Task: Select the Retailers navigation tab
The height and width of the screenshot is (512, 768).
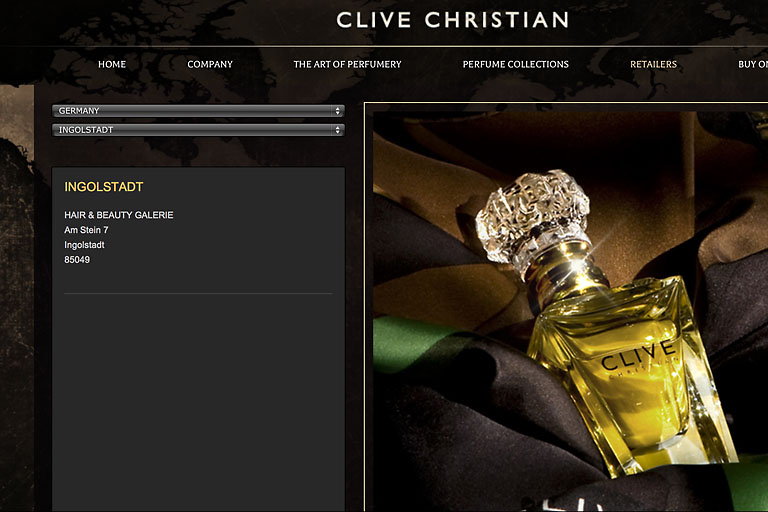Action: [x=653, y=64]
